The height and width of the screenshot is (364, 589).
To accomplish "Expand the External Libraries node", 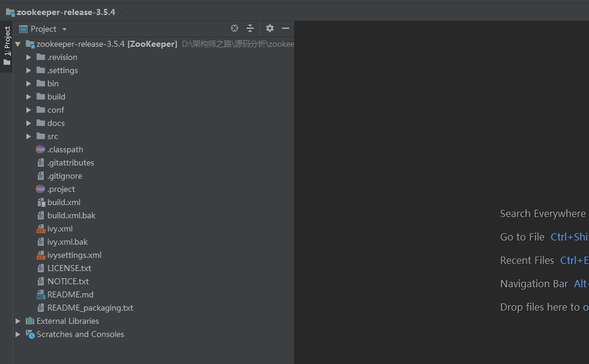I will (x=17, y=321).
